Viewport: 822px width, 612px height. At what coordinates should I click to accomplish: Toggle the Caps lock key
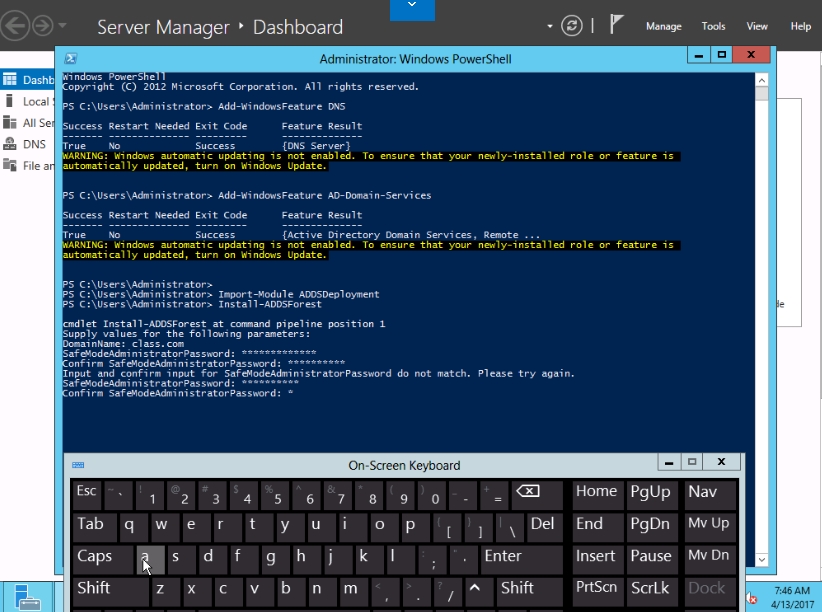click(100, 556)
